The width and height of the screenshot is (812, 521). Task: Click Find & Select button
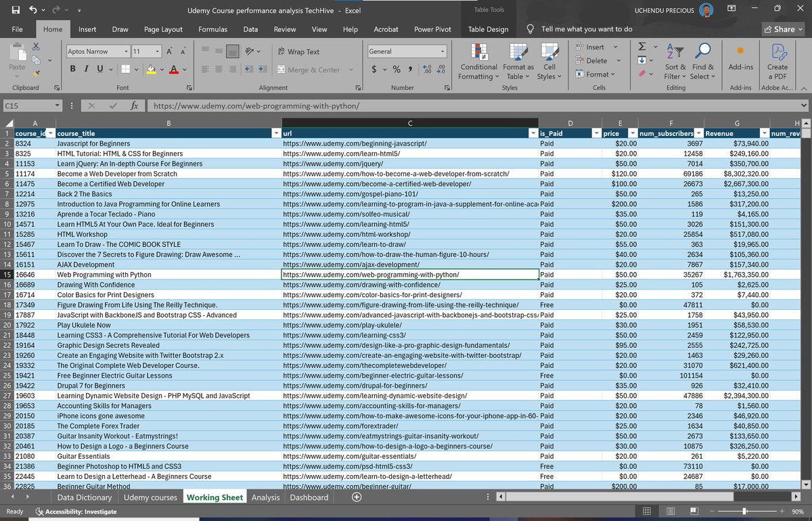703,62
